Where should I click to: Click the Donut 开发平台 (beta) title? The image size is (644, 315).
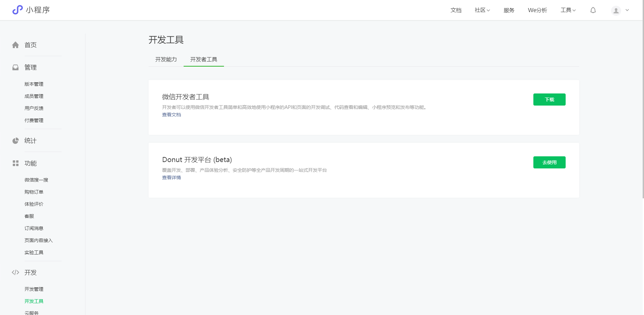197,160
